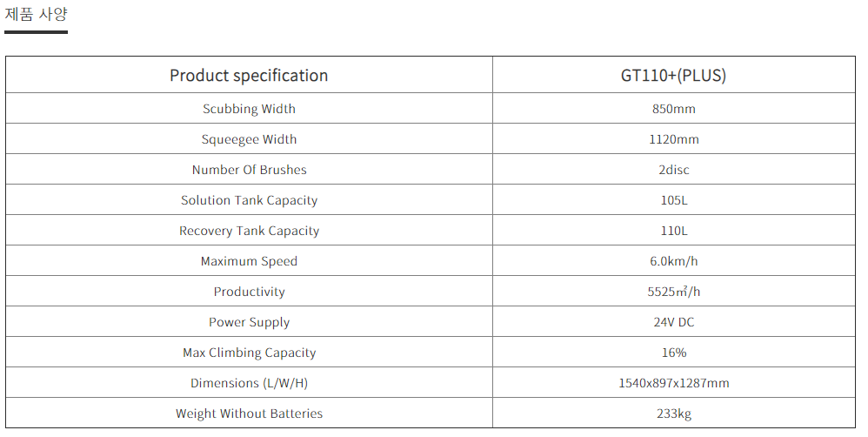Click the Product specification header cell
The image size is (868, 437).
tap(249, 76)
